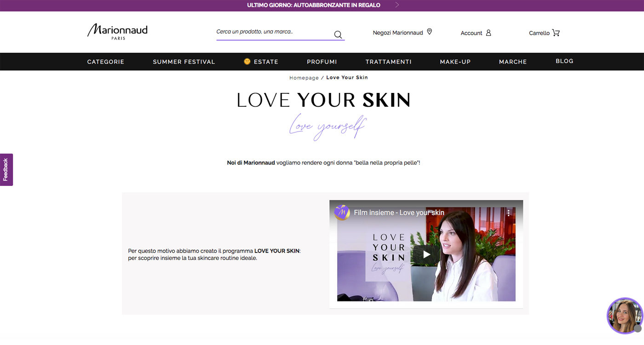Open the Summer Festival menu item

pos(184,62)
